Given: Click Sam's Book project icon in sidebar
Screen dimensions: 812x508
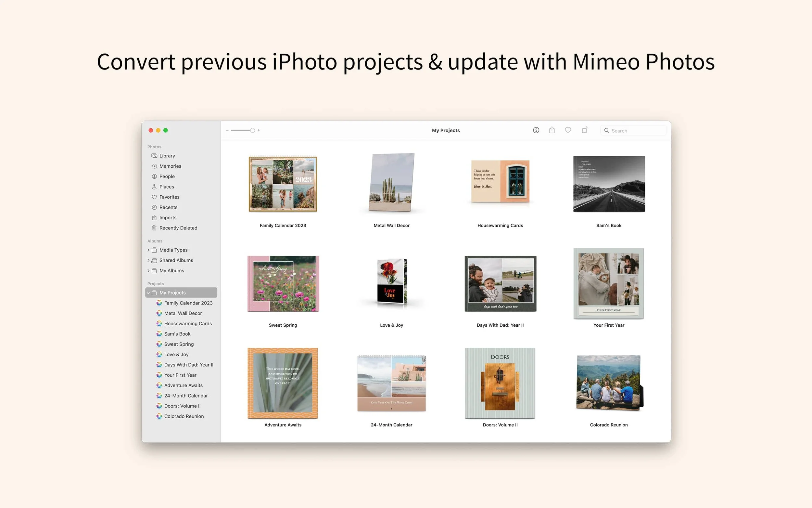Looking at the screenshot, I should [x=159, y=334].
